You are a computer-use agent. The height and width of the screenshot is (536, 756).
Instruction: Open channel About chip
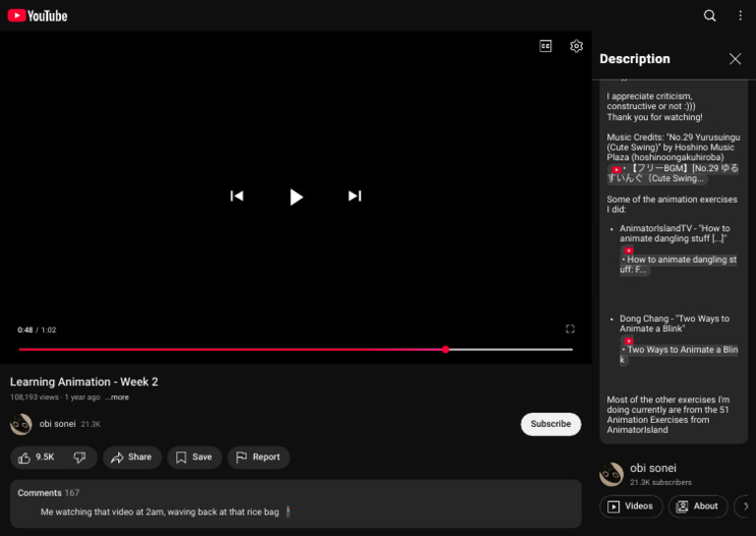pyautogui.click(x=698, y=506)
